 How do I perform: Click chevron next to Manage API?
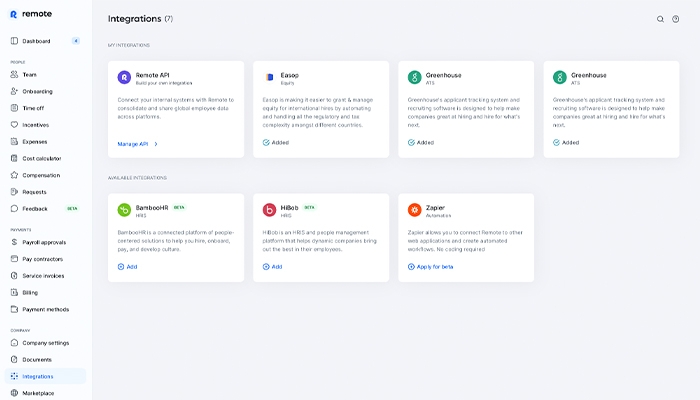pyautogui.click(x=156, y=144)
